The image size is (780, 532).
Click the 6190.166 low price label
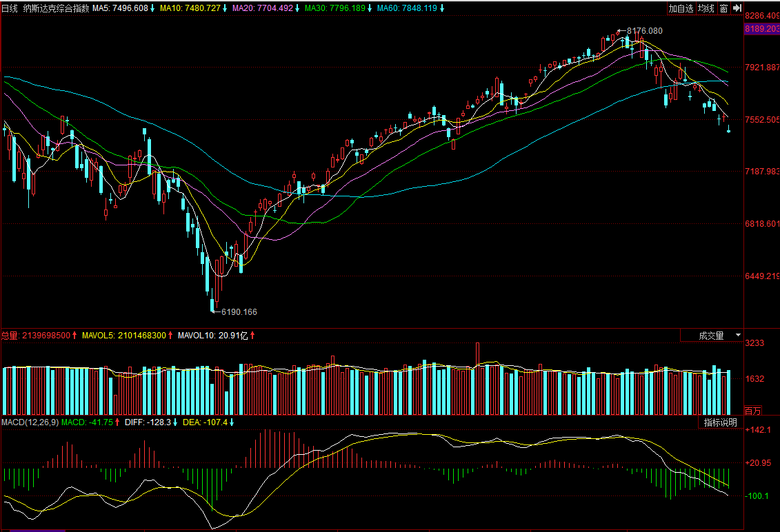(239, 311)
